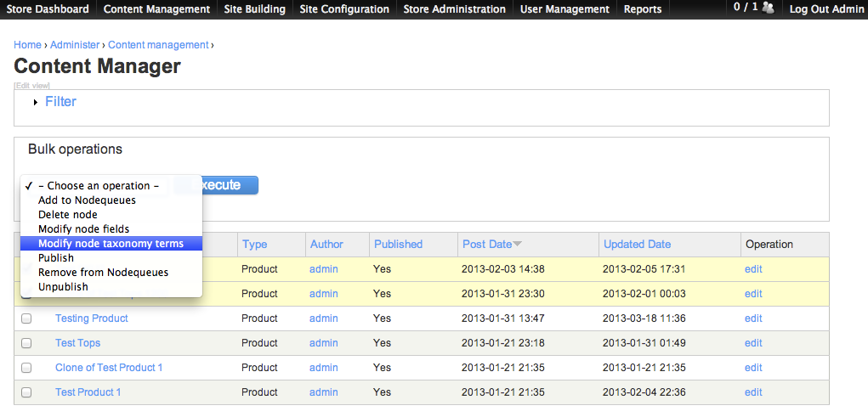Go to Administer breadcrumb
Viewport: 868px width, 417px height.
point(75,45)
